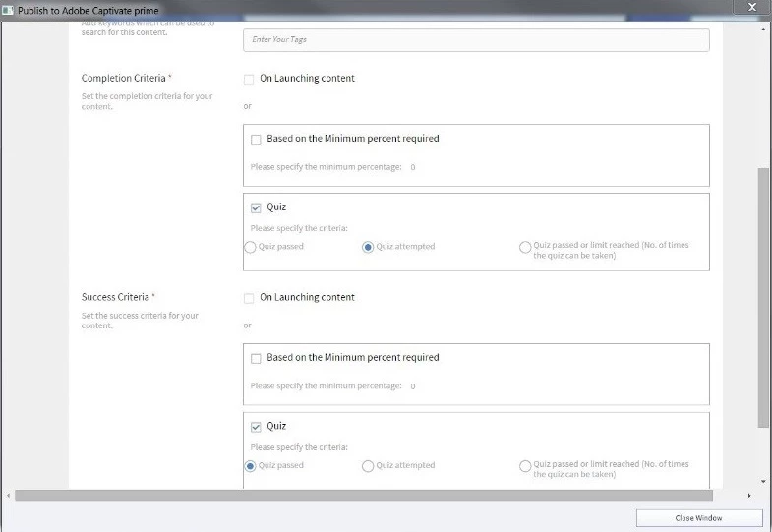This screenshot has width=772, height=532.
Task: Click 'Set the completion criteria for your content' text
Action: click(x=147, y=101)
